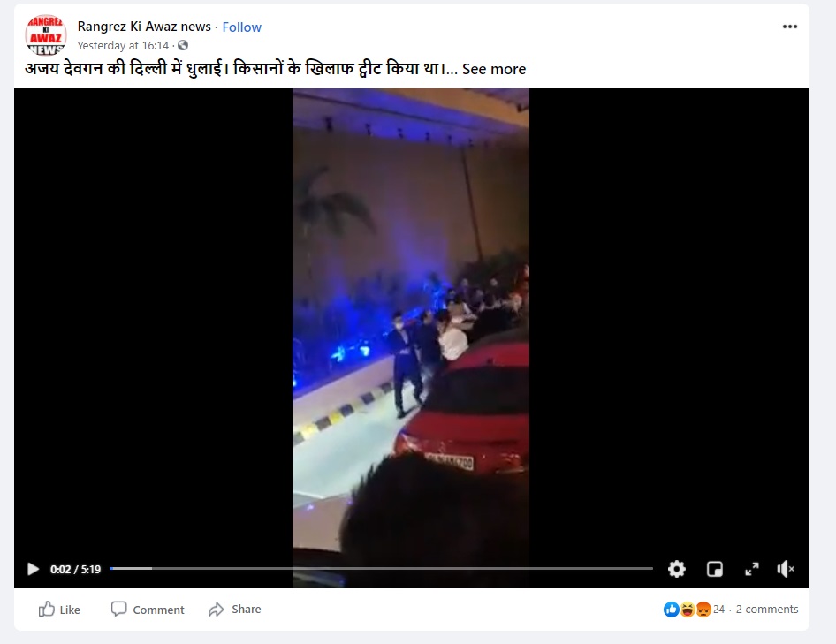
Task: Share the post
Action: click(x=234, y=610)
